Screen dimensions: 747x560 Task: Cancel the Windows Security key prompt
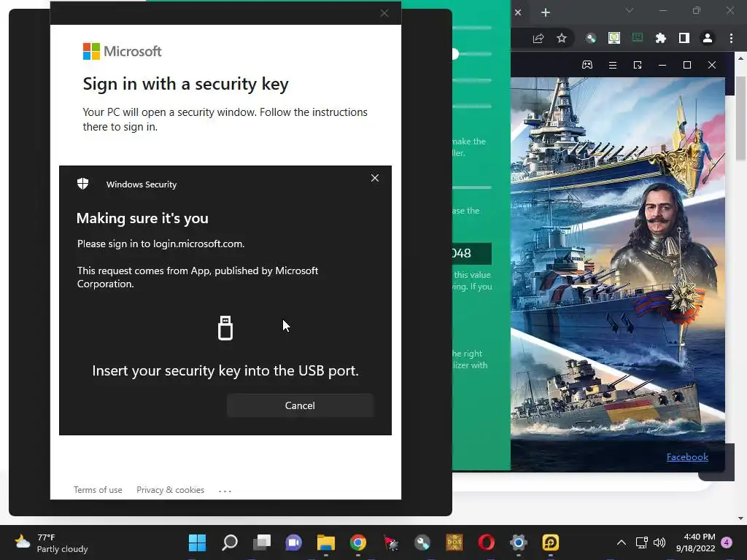click(300, 405)
